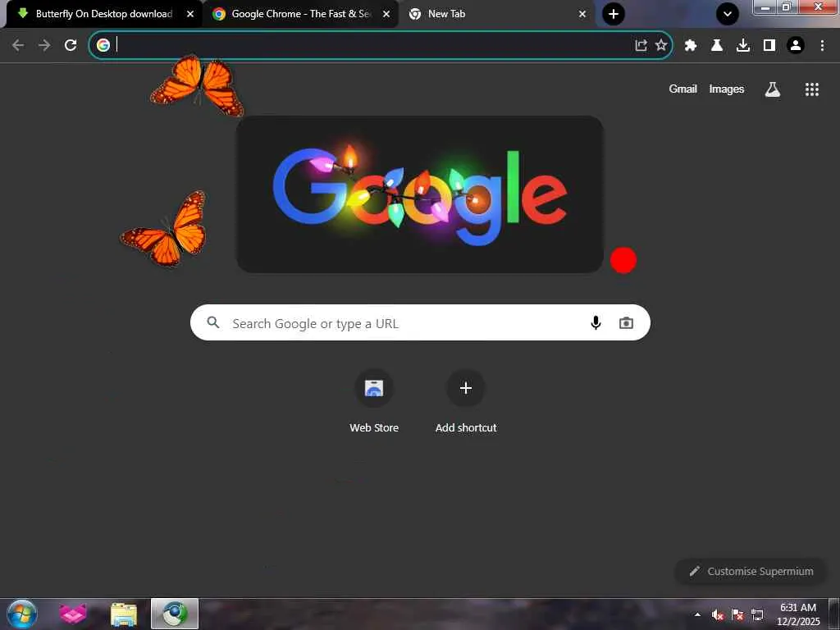Reload the current page
The width and height of the screenshot is (840, 630).
point(71,45)
